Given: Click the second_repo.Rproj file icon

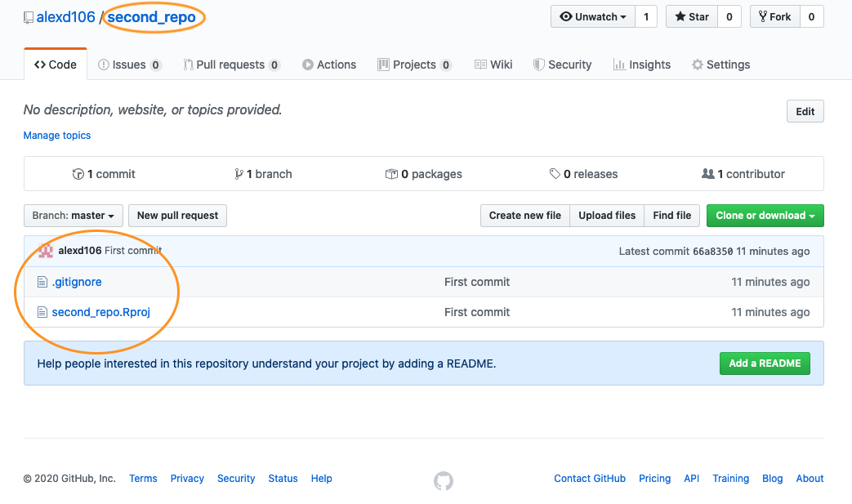Looking at the screenshot, I should tap(42, 312).
